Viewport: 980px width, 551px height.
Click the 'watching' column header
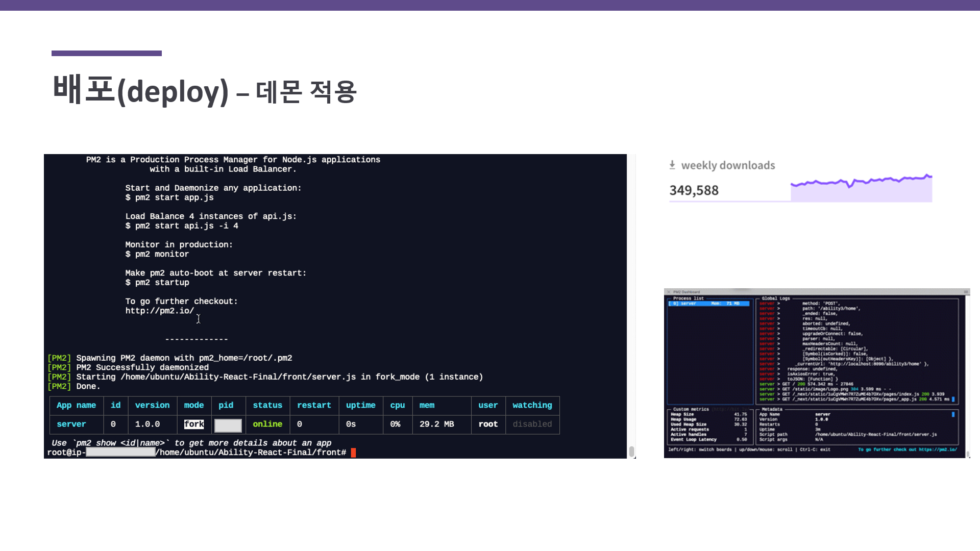[532, 405]
